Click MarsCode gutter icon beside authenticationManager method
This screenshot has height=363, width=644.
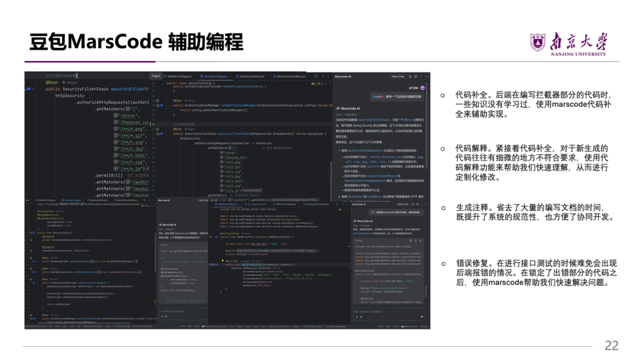(x=162, y=105)
